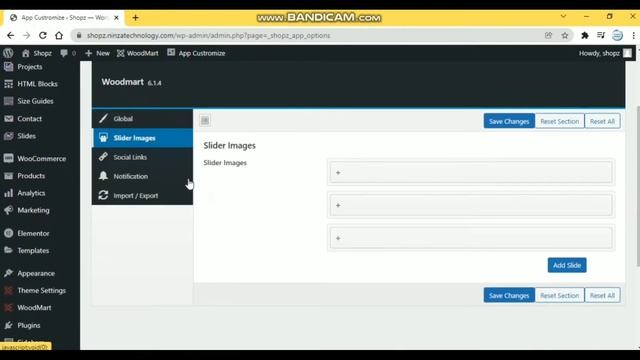Screen dimensions: 640x360
Task: Click the browser address bar URL
Action: 209,36
